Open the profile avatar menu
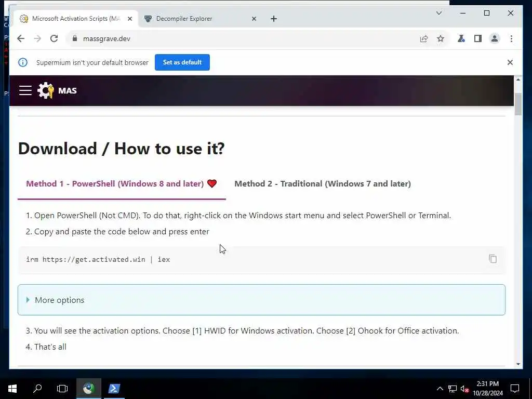This screenshot has height=399, width=532. (x=495, y=38)
